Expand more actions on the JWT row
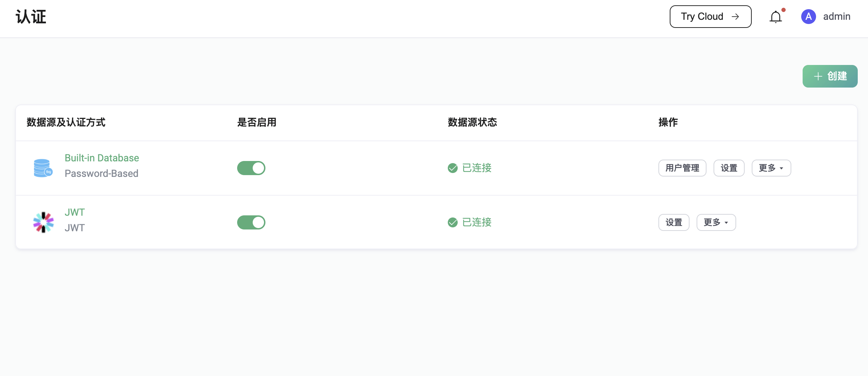 pyautogui.click(x=716, y=222)
